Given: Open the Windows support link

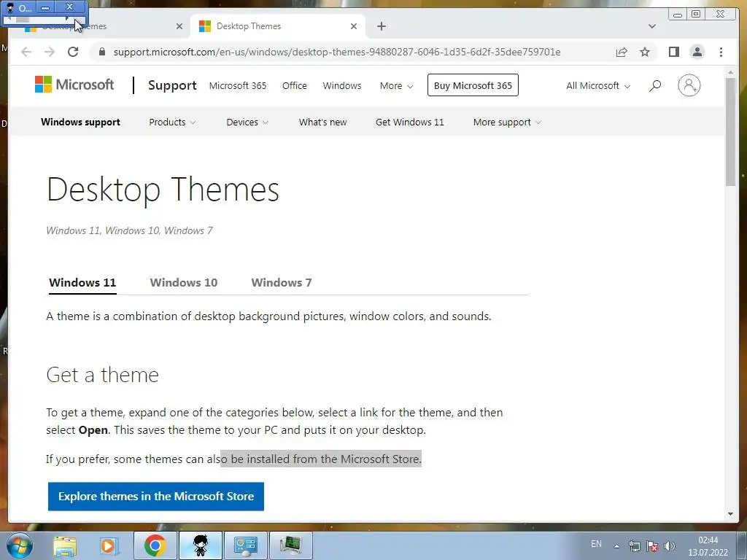Looking at the screenshot, I should [80, 122].
